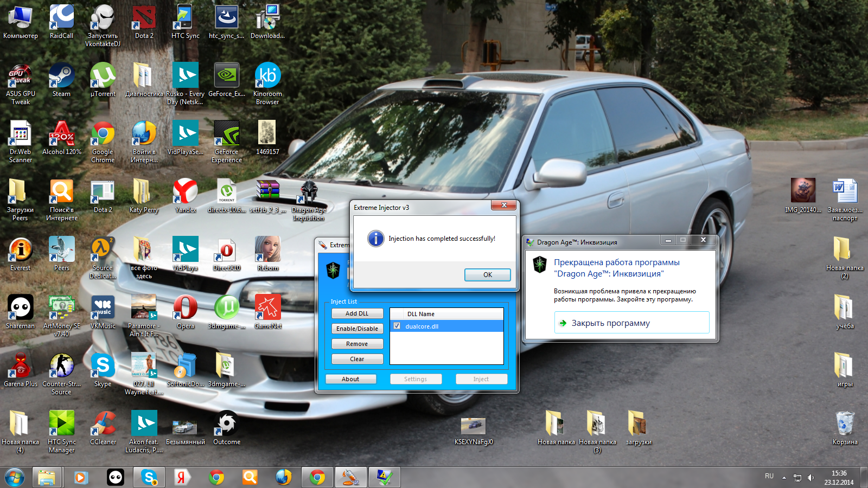Open the Reborn desktop icon
868x488 pixels.
268,254
